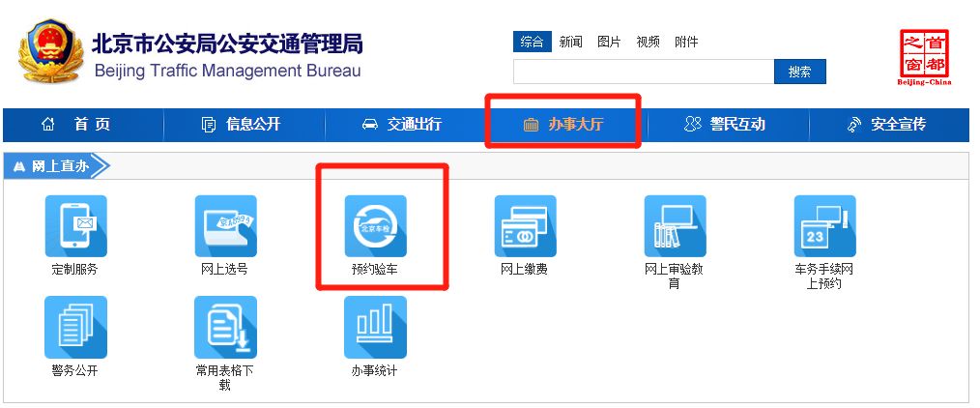Click the Beijing Traffic Management Bureau subtitle

click(x=227, y=71)
